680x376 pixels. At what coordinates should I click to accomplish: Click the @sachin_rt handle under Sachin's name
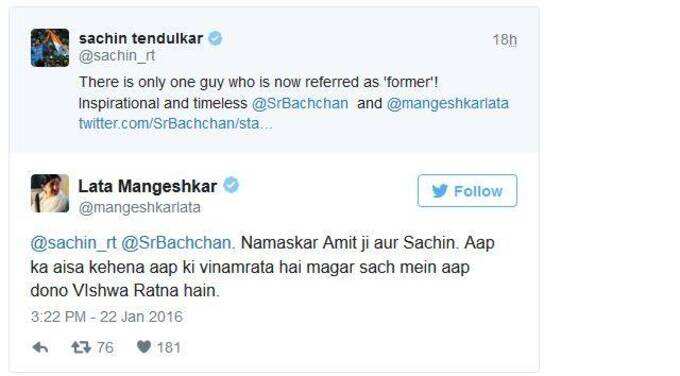[117, 56]
